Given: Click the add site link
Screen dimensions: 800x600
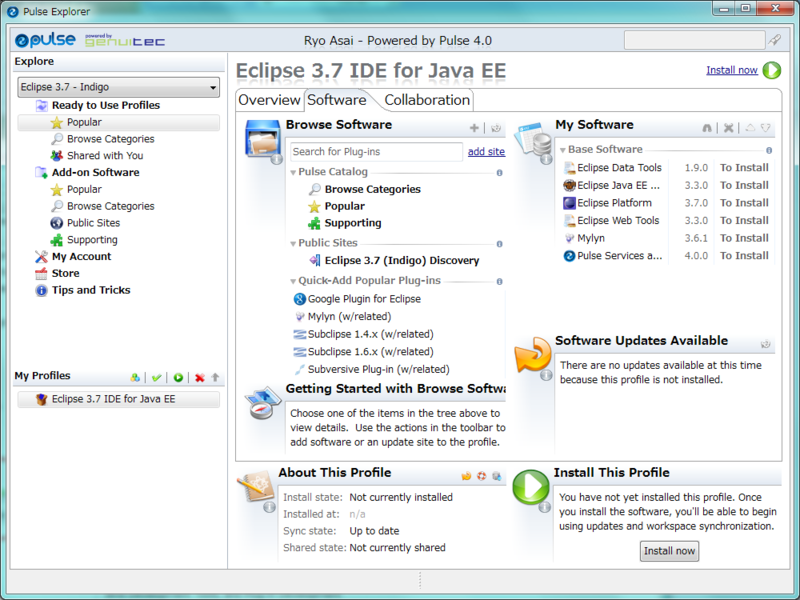Looking at the screenshot, I should [x=486, y=152].
